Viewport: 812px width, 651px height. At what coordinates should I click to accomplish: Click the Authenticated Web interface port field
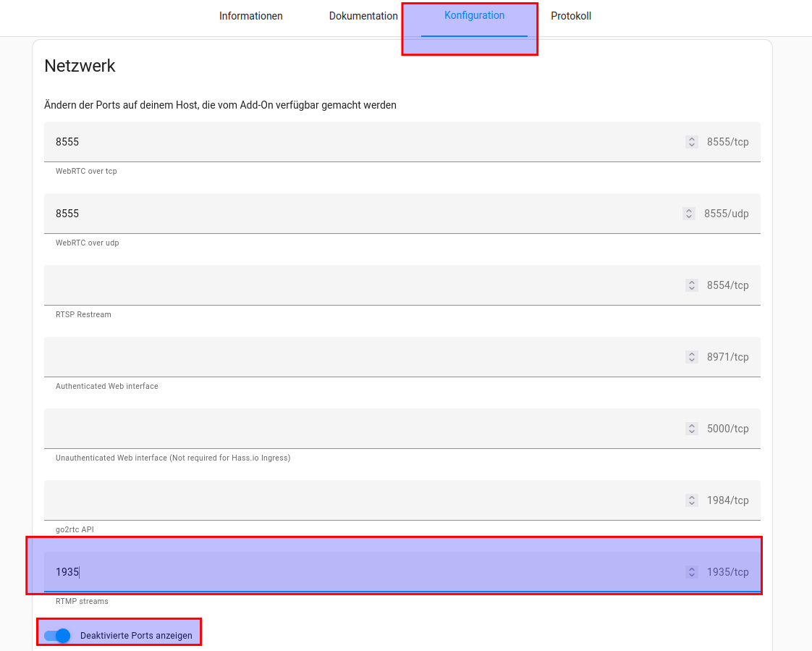362,357
